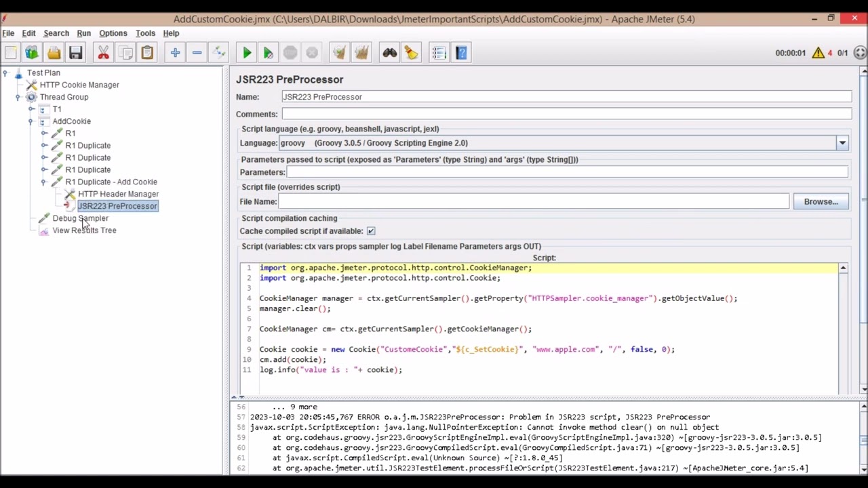This screenshot has height=488, width=868.
Task: Open the Tools menu
Action: point(145,33)
